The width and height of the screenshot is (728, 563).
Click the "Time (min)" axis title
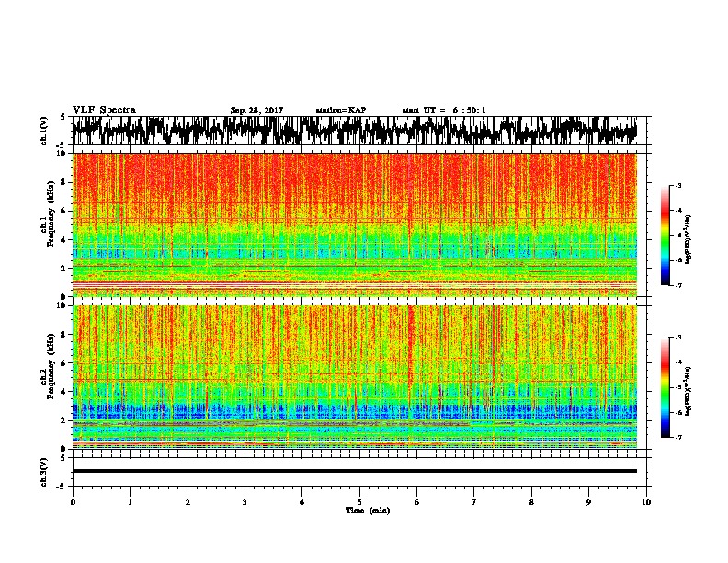[x=368, y=511]
